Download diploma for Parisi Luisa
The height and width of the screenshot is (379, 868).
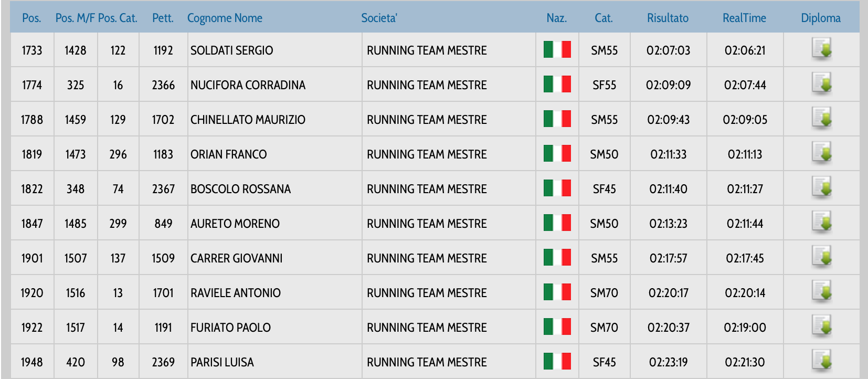click(x=821, y=361)
